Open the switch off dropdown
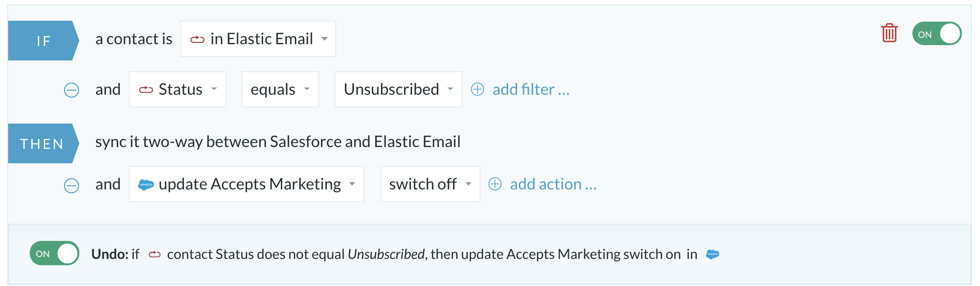Image resolution: width=980 pixels, height=286 pixels. point(430,184)
